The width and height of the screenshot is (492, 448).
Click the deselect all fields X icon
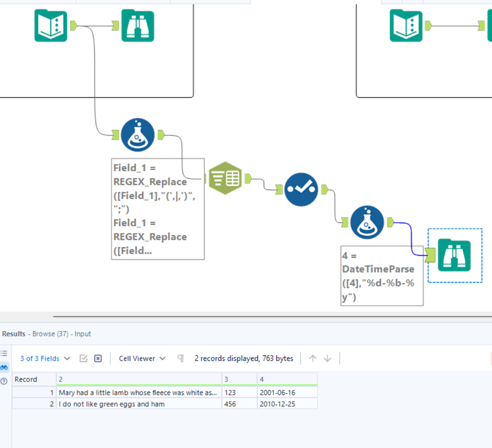click(x=98, y=358)
